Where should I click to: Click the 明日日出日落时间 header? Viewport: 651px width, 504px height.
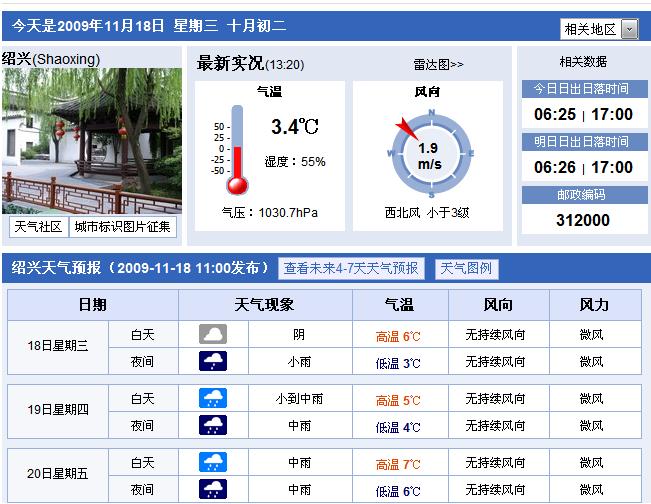585,142
